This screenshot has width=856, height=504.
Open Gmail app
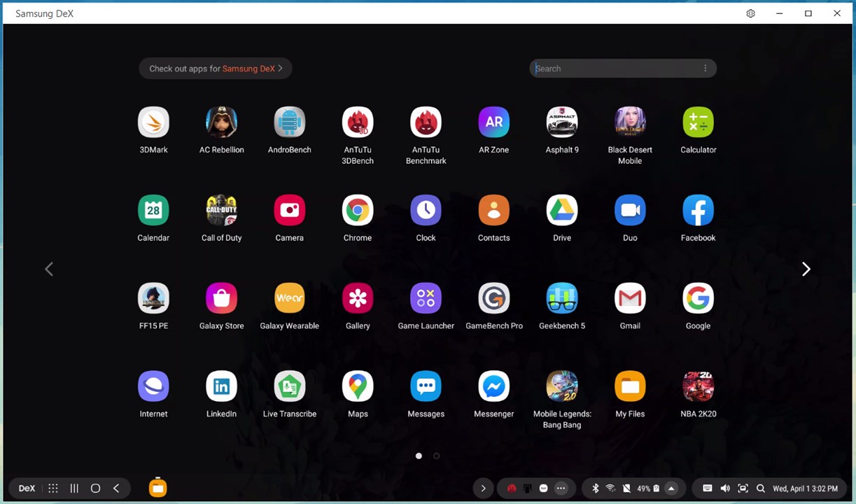click(x=630, y=298)
